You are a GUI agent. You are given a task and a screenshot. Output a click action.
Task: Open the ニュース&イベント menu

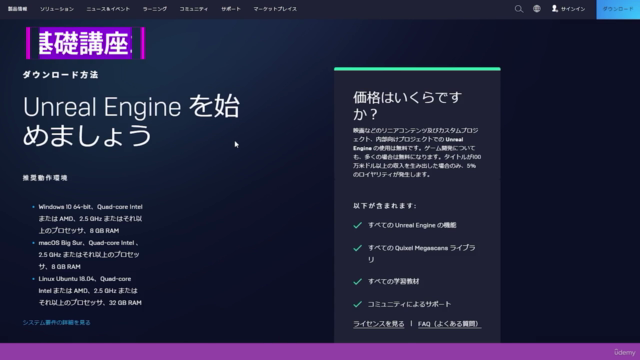click(108, 9)
